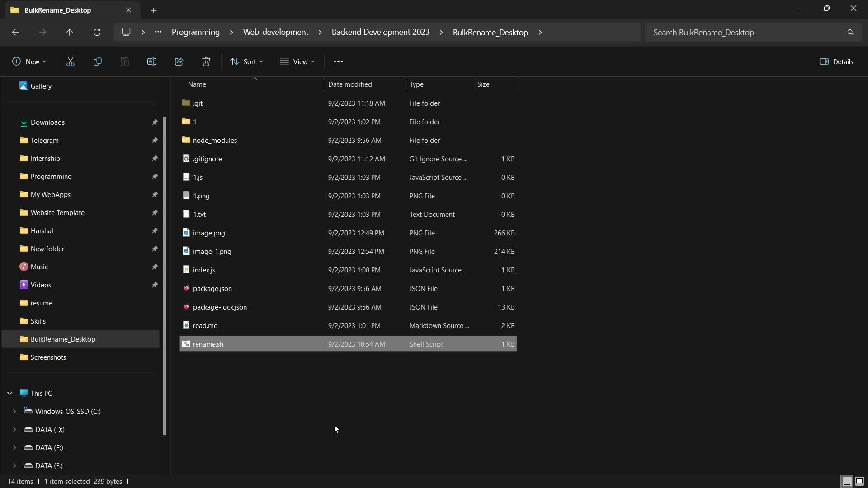The image size is (868, 488).
Task: Click the Search BulkRename_Desktop field
Action: tap(746, 32)
